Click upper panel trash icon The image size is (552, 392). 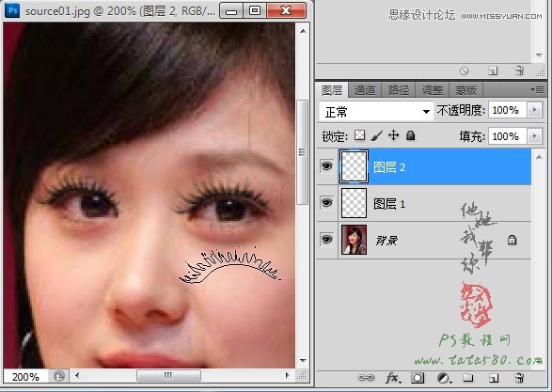pyautogui.click(x=519, y=71)
